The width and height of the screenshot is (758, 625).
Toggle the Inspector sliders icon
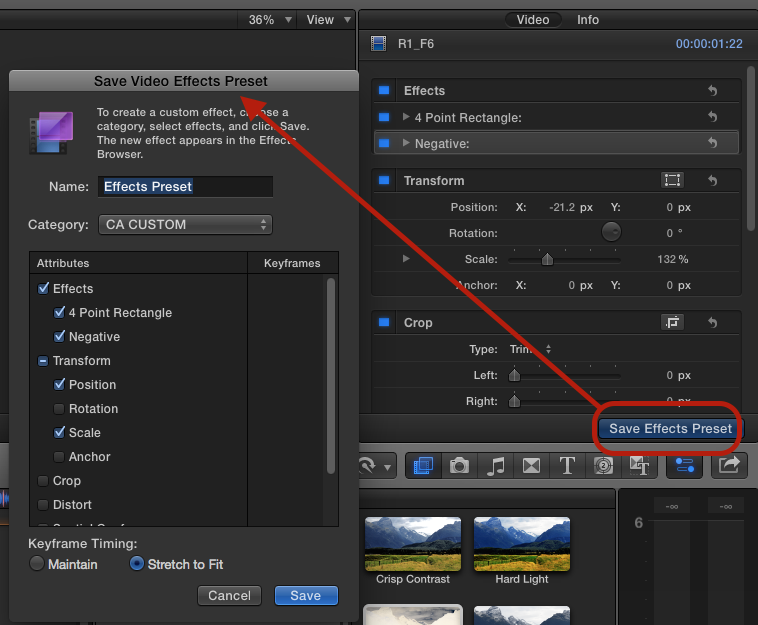click(685, 465)
